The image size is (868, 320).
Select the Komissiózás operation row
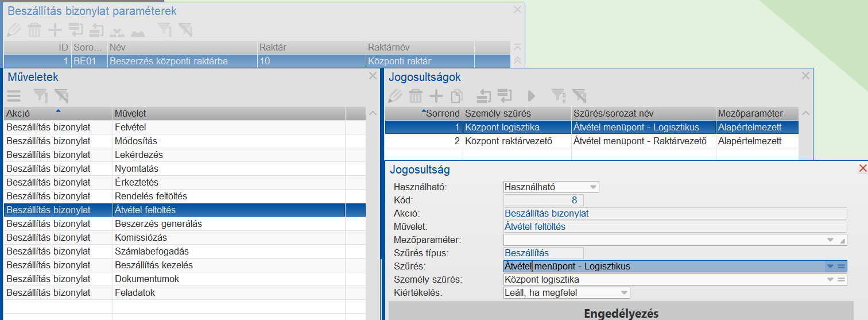[x=185, y=238]
